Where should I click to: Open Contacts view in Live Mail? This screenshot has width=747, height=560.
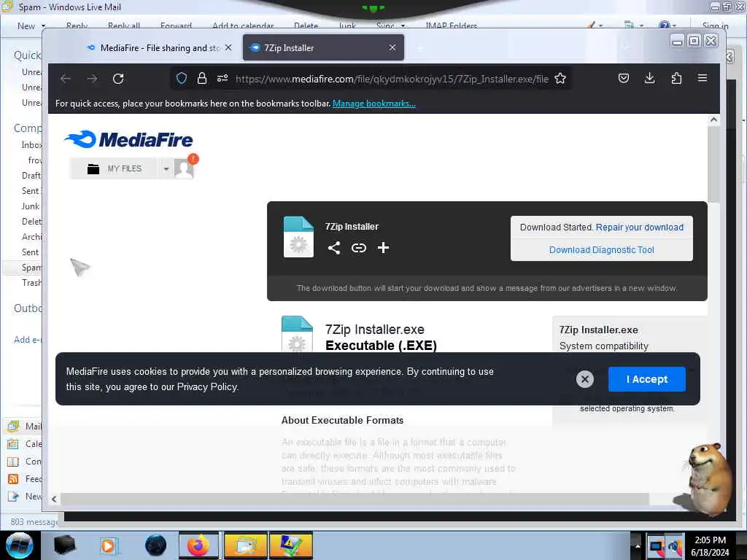[x=25, y=462]
